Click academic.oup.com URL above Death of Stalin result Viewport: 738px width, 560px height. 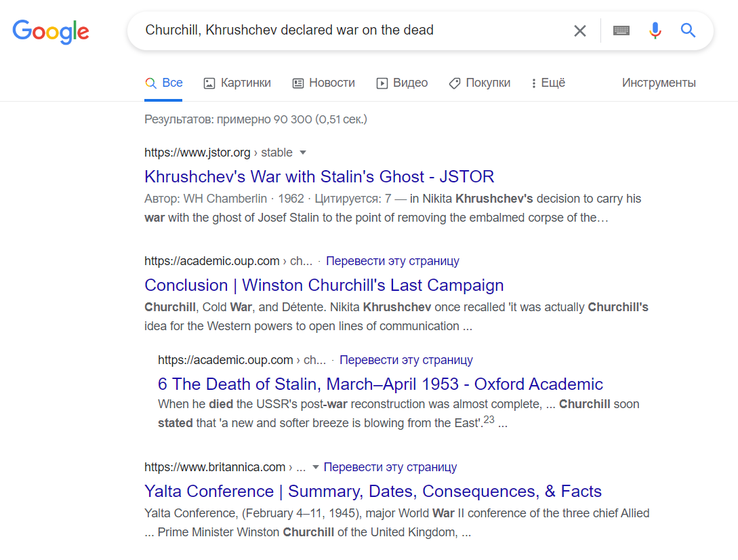(242, 360)
